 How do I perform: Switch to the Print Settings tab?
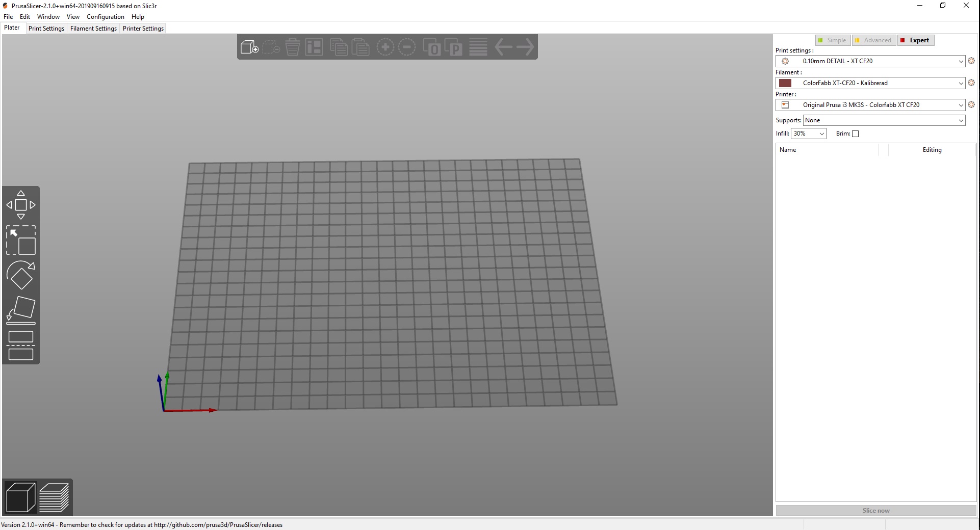click(x=46, y=29)
